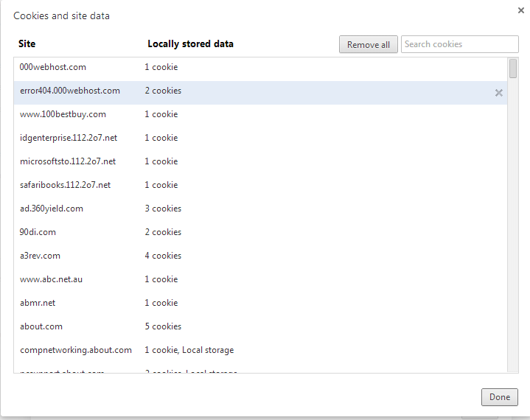Click '3 cookies' for ad.360yield.com

click(x=163, y=209)
